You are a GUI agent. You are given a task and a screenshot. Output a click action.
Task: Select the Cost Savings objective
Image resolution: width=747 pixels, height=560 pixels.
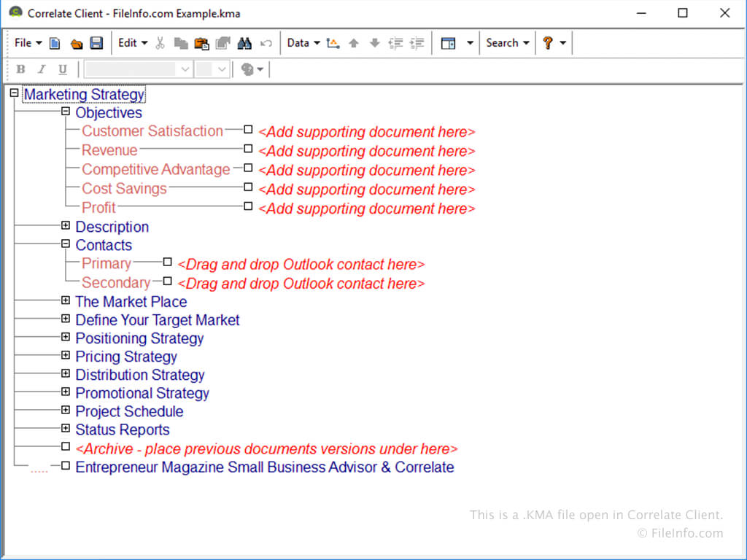124,189
